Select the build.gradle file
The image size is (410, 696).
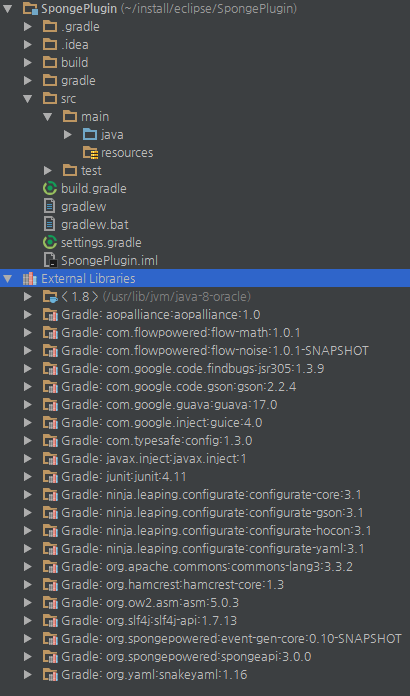(205, 189)
